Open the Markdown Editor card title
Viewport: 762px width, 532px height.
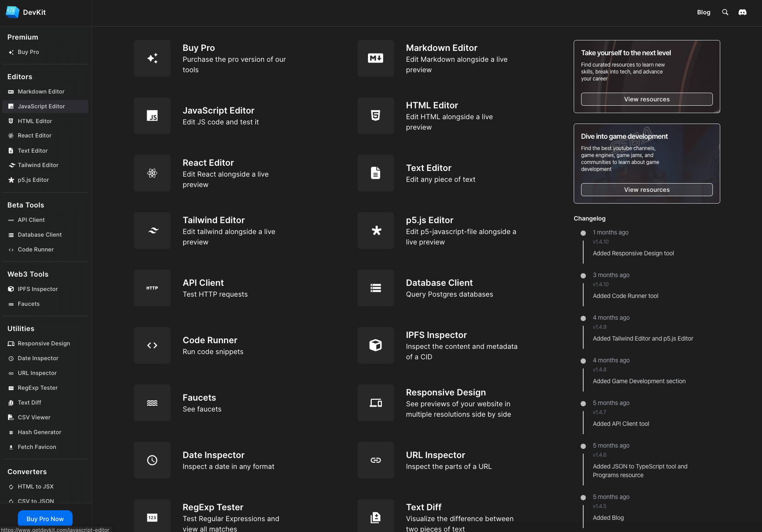pos(441,48)
